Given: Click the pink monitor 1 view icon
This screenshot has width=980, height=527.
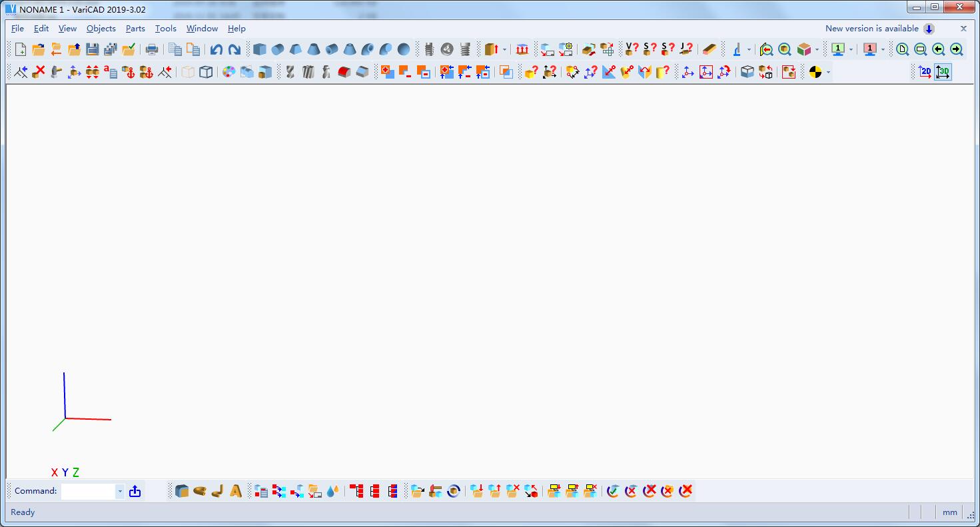Looking at the screenshot, I should pyautogui.click(x=869, y=49).
